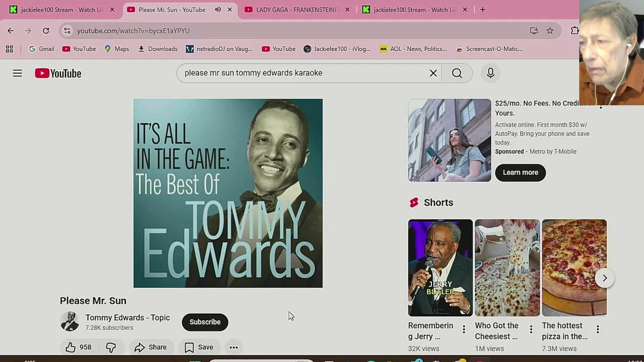Open Maps bookmark
The width and height of the screenshot is (644, 362).
[x=117, y=49]
